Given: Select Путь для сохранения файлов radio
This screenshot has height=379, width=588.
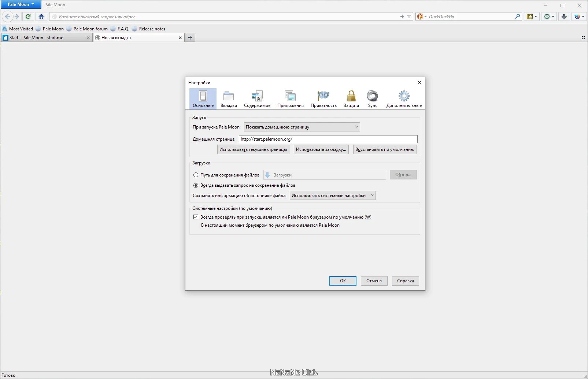Looking at the screenshot, I should 226,175.
